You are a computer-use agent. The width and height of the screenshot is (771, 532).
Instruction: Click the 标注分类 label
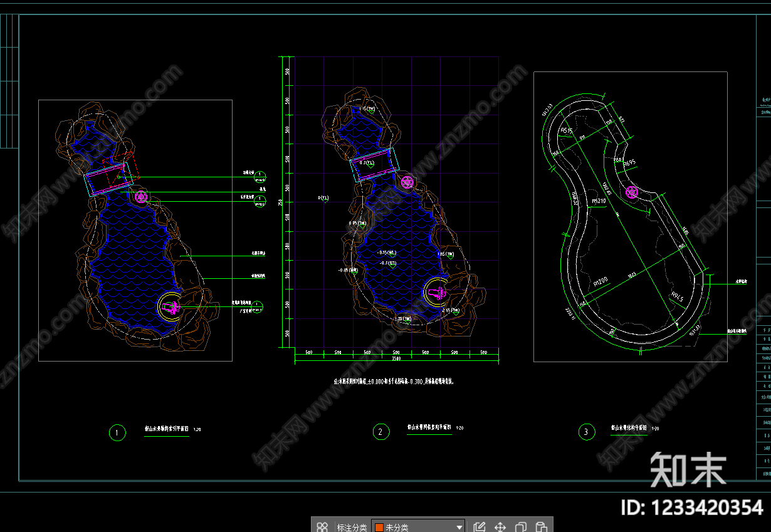tap(352, 528)
